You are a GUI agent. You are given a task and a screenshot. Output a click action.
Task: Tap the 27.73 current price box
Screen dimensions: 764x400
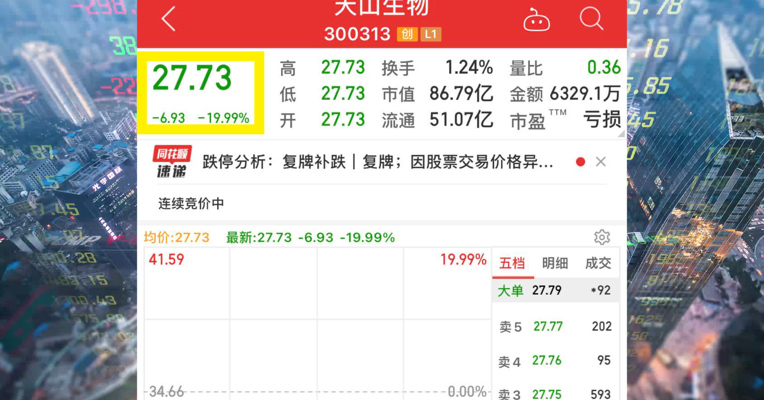point(201,93)
